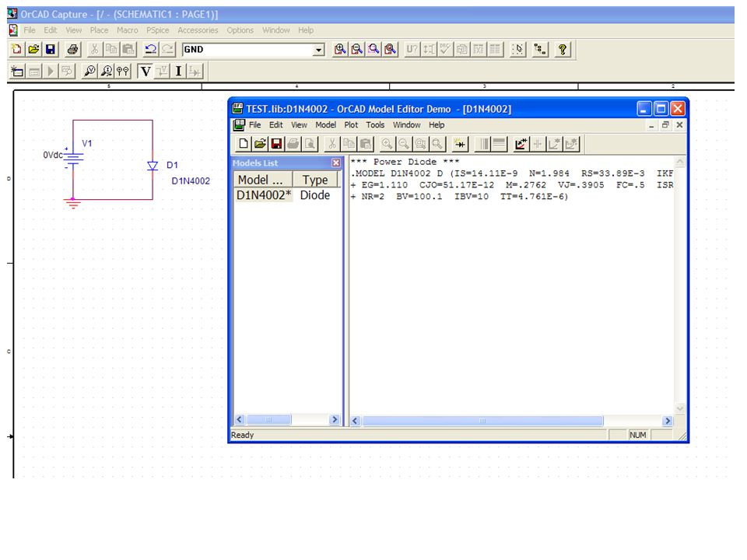Click Model Editor title bar application icon
Image resolution: width=747 pixels, height=560 pixels.
(237, 109)
